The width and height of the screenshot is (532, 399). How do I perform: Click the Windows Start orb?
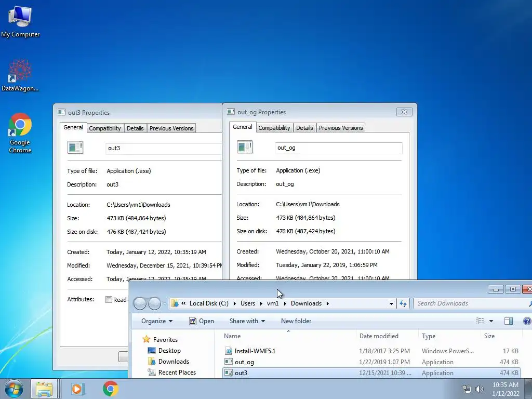(x=14, y=389)
